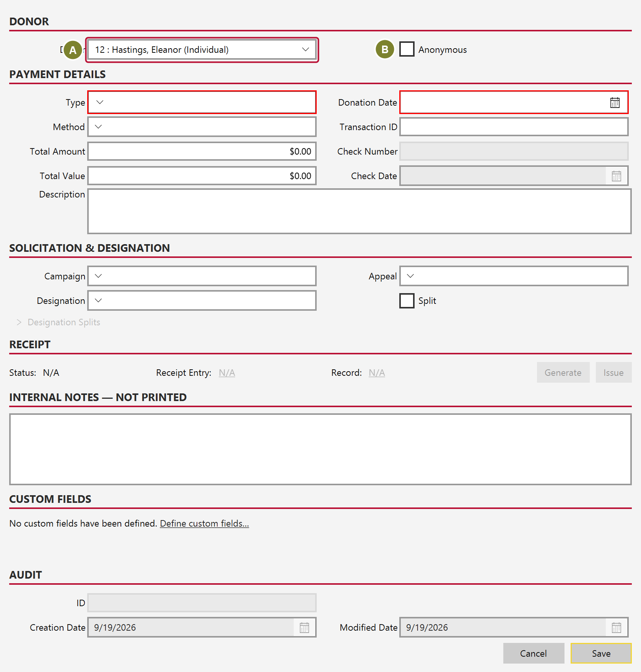Click the disabled Check Number field

coord(514,151)
